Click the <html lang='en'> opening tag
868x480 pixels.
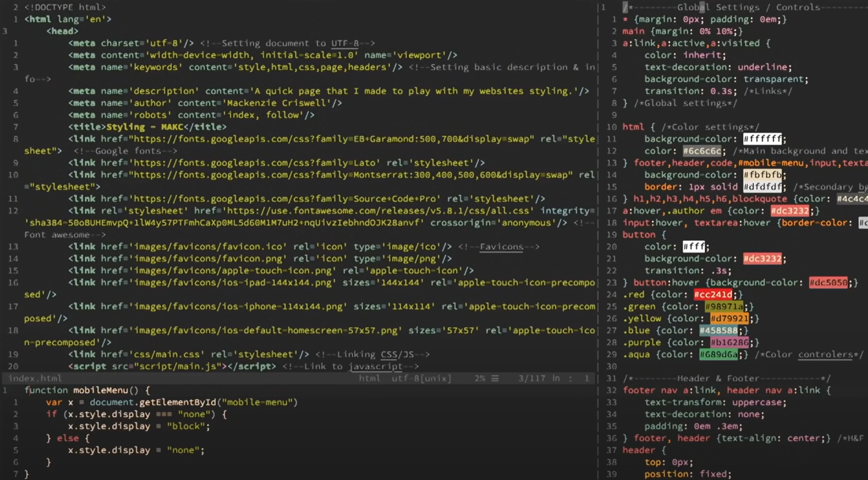pos(68,19)
